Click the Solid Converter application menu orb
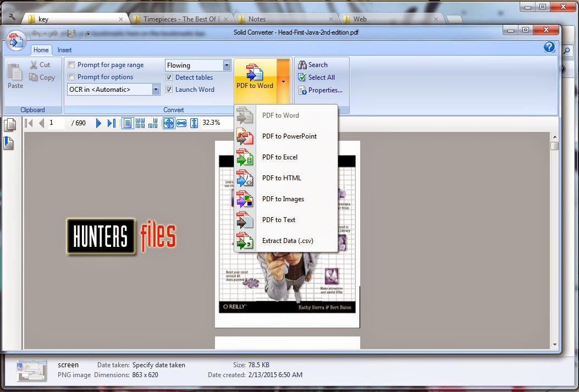 [15, 40]
